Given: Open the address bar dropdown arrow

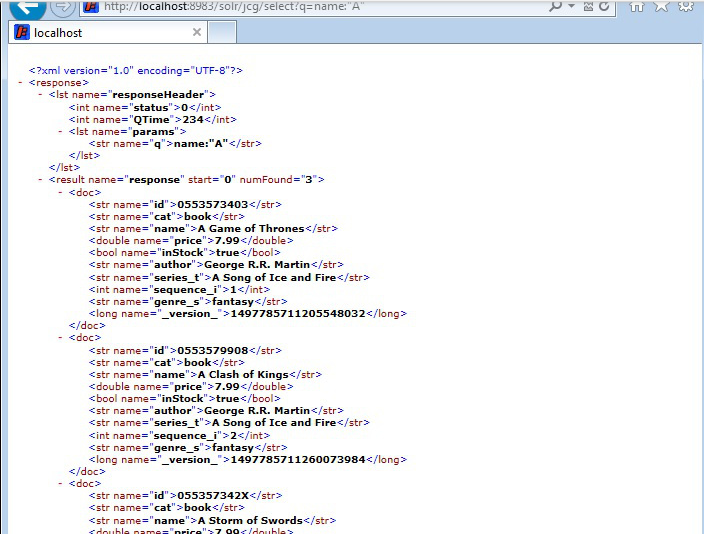Looking at the screenshot, I should [x=572, y=6].
